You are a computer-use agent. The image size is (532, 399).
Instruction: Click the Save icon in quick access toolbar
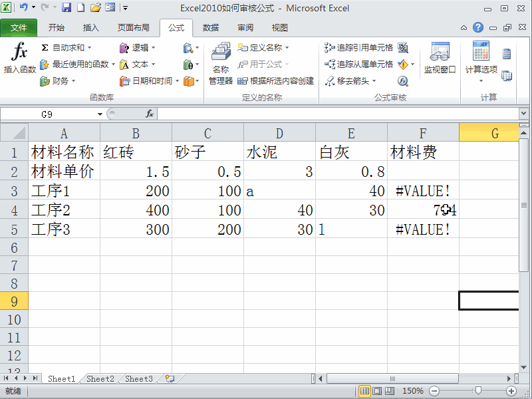(66, 8)
